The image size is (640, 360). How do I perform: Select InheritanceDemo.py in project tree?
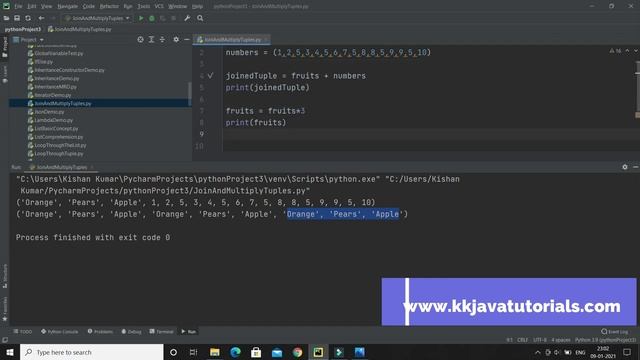[53, 78]
